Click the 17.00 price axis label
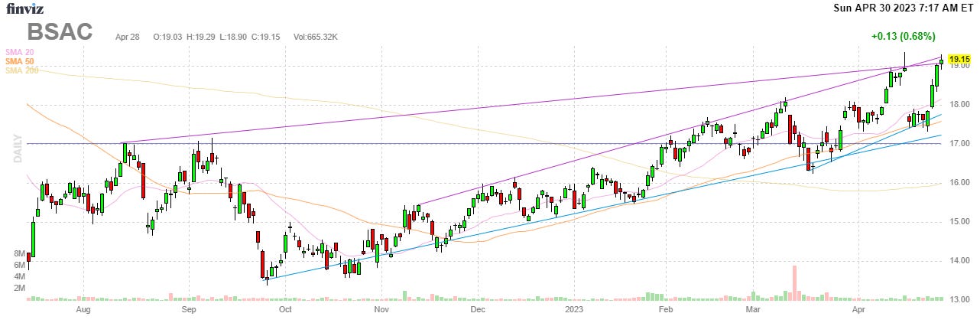The image size is (980, 323). click(959, 144)
